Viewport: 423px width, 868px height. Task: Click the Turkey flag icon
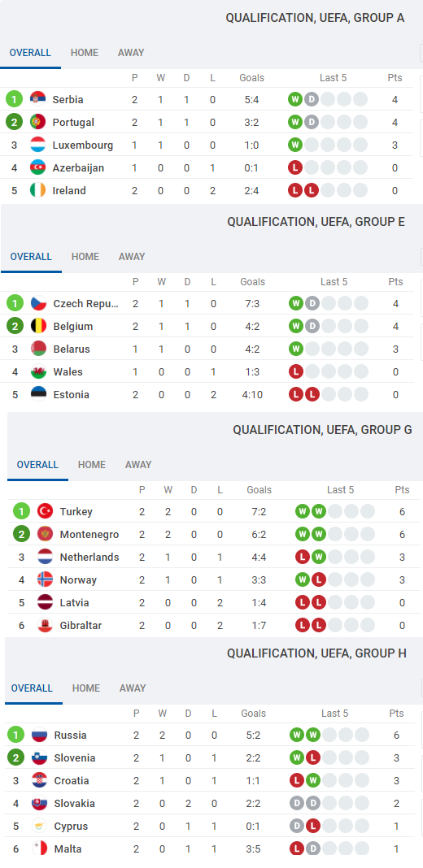point(45,511)
